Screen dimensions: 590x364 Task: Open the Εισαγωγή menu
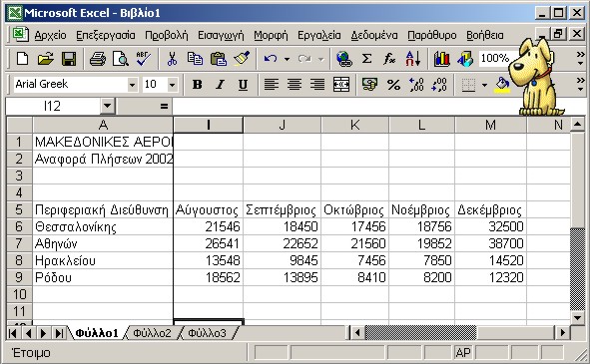(221, 35)
